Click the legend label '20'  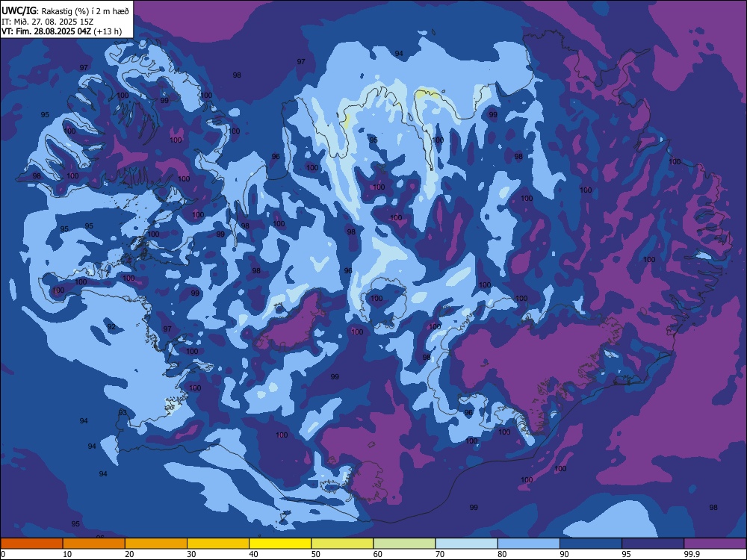click(129, 554)
